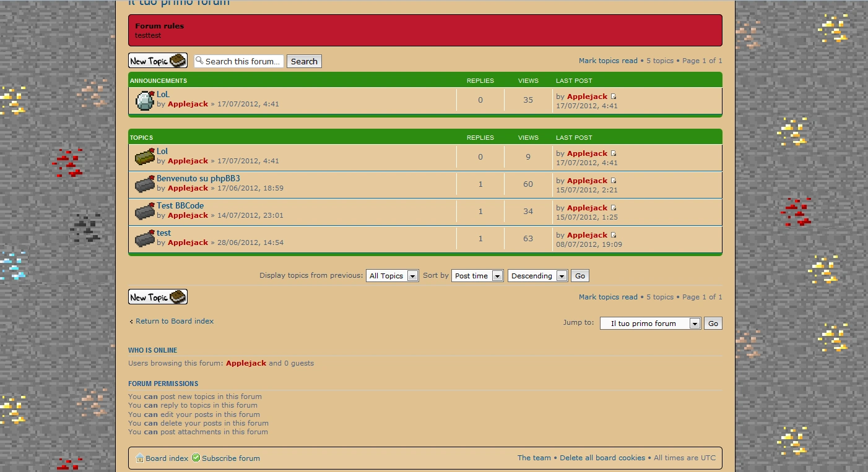Image resolution: width=868 pixels, height=472 pixels.
Task: Click Delete all board cookies link
Action: click(x=602, y=458)
